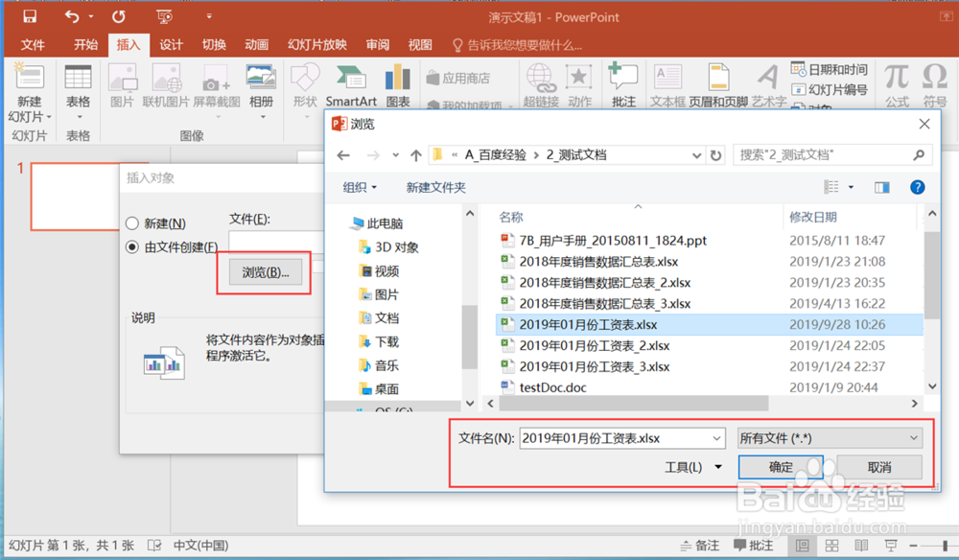Insert a SmartArt graphic

[351, 79]
